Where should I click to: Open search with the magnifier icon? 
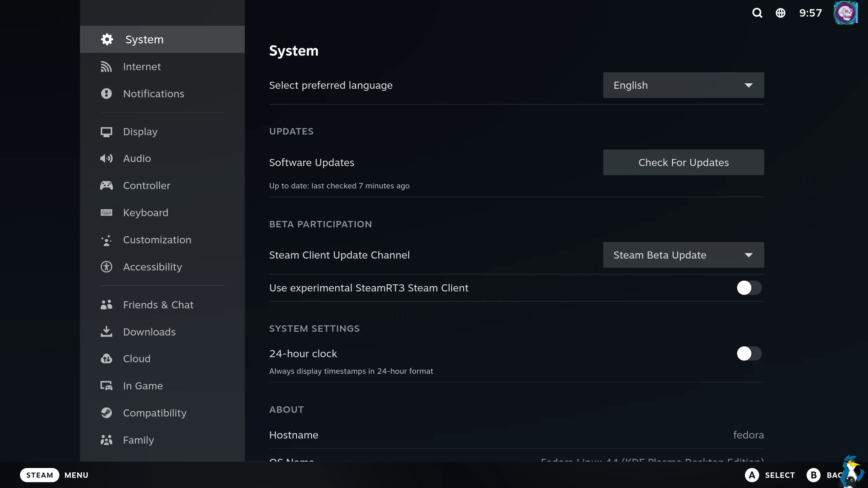[x=757, y=13]
